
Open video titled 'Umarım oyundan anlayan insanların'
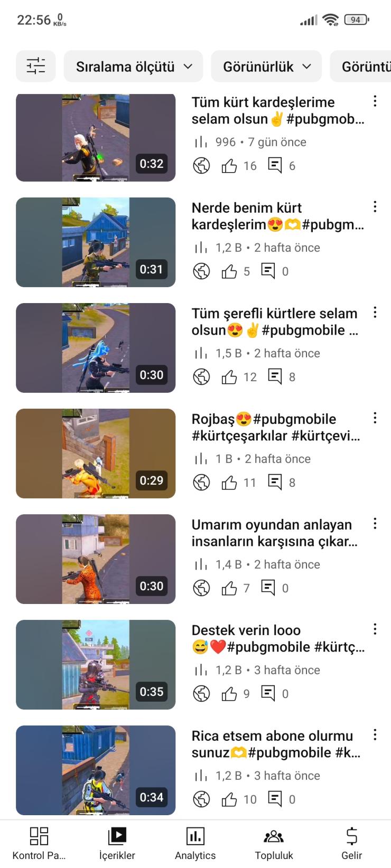point(275,533)
